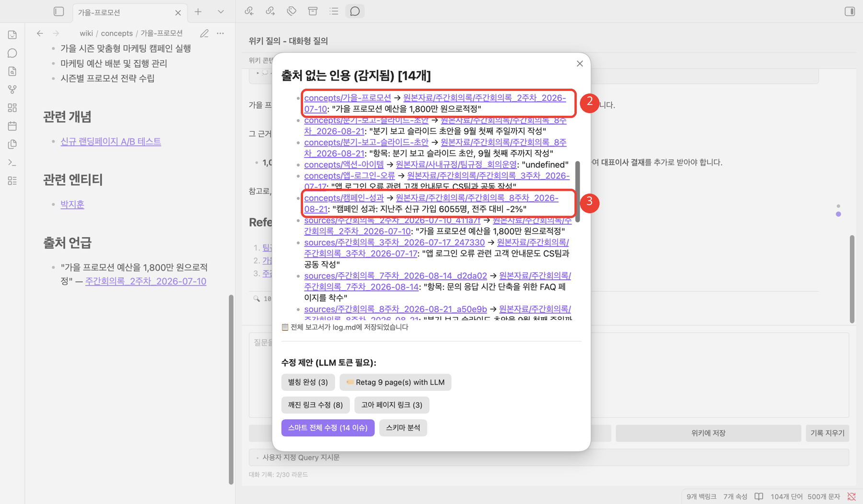Open the chat bubble icon in top toolbar
Screen dimensions: 863x504
pyautogui.click(x=355, y=11)
